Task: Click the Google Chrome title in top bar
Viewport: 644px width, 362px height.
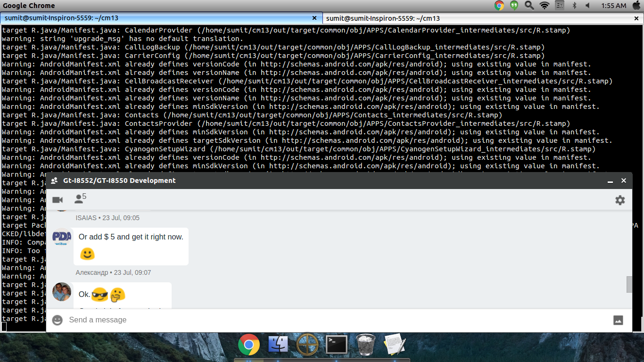Action: (29, 6)
